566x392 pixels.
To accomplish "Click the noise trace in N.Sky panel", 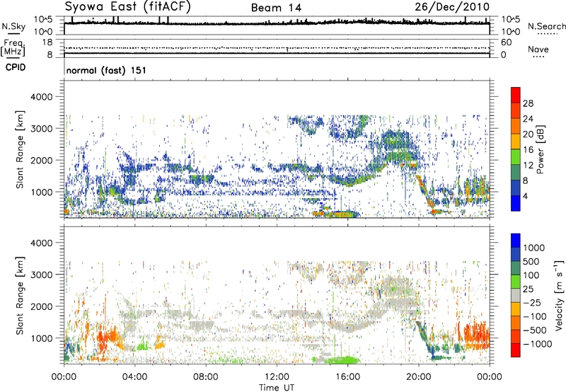I will click(x=277, y=23).
